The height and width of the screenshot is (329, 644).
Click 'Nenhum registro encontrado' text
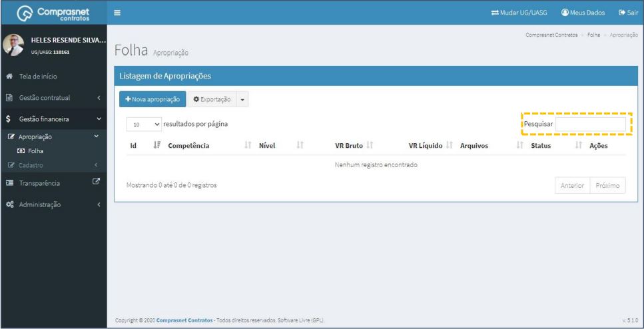376,165
